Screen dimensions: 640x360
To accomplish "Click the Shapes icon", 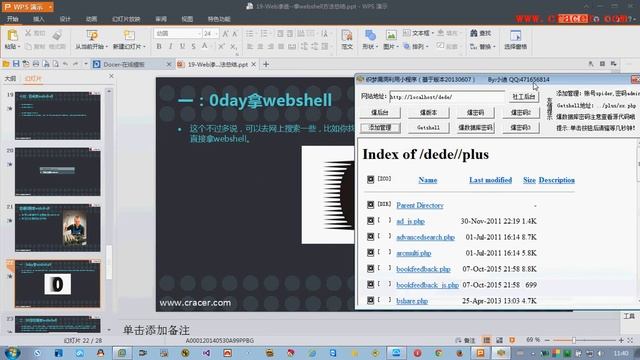I will pyautogui.click(x=370, y=35).
